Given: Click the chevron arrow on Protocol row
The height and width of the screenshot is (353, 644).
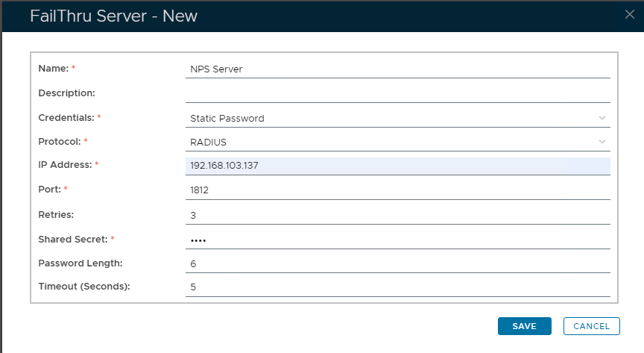Looking at the screenshot, I should [602, 142].
